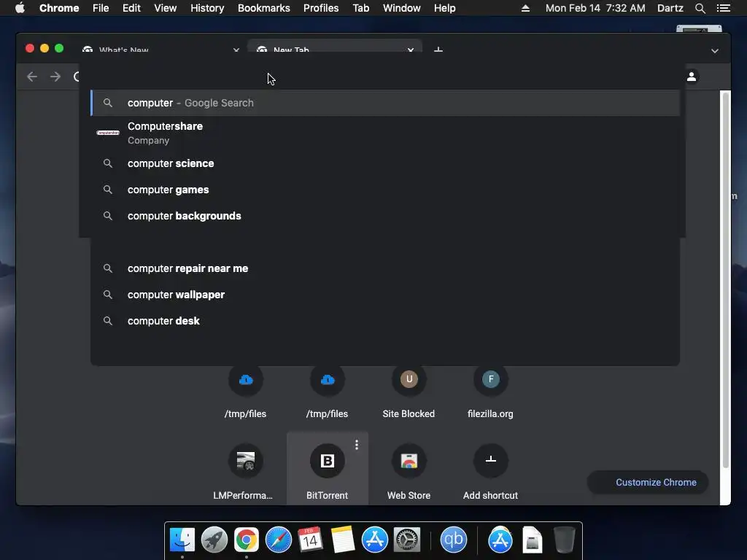Close the New Tab tab
The height and width of the screenshot is (560, 747).
click(x=410, y=50)
